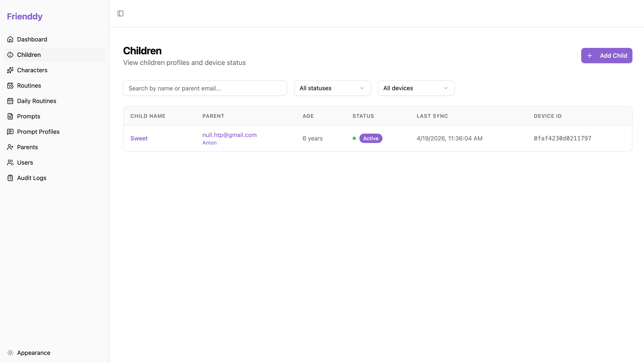Open the Users menu item
The image size is (644, 363).
point(25,162)
